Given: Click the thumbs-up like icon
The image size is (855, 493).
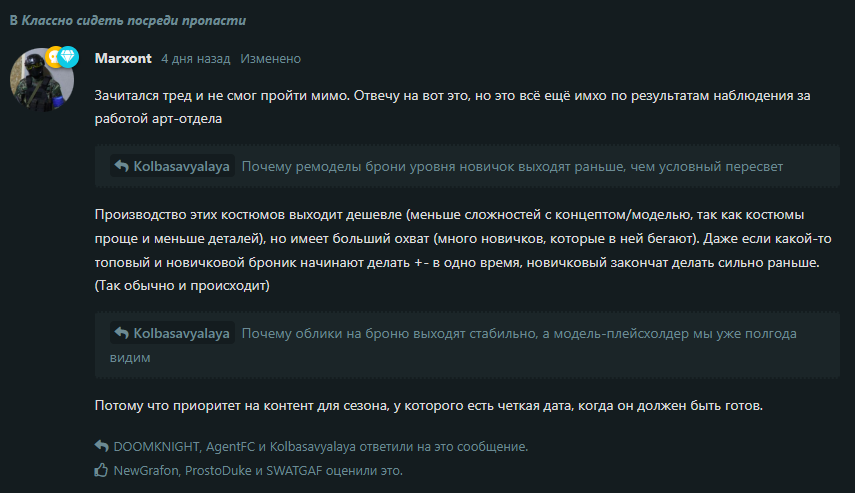Looking at the screenshot, I should (x=101, y=470).
